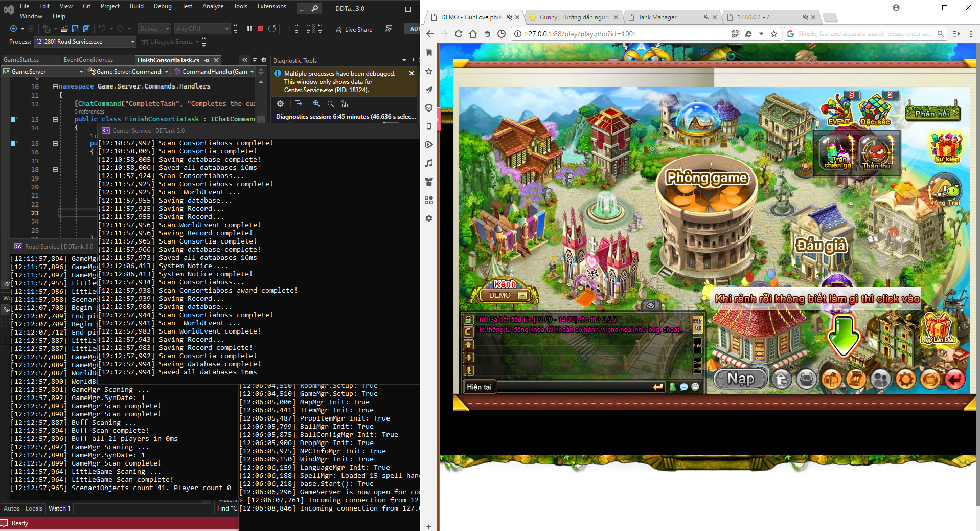Open Diagnostic Tools settings gear

(280, 104)
